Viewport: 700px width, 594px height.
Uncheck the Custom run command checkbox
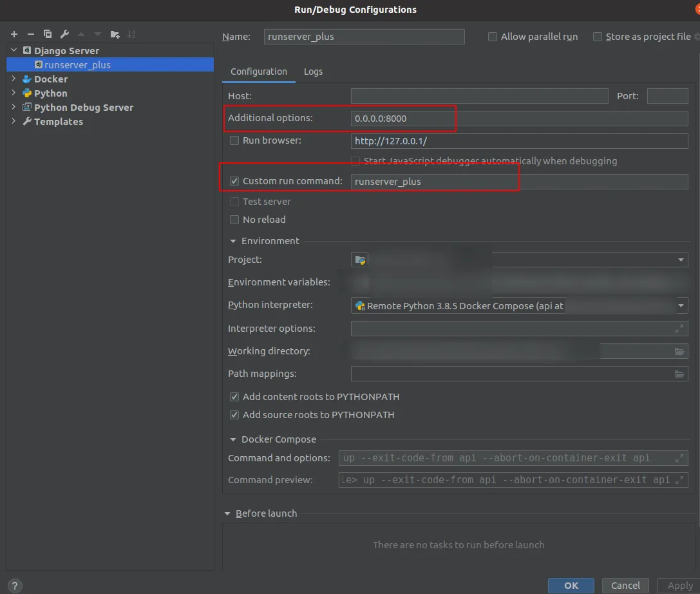coord(234,181)
